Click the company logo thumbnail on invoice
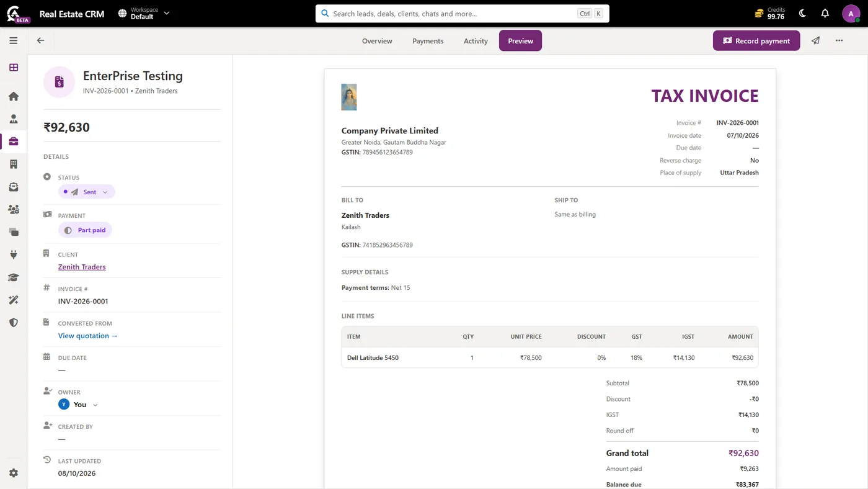868x489 pixels. click(349, 97)
